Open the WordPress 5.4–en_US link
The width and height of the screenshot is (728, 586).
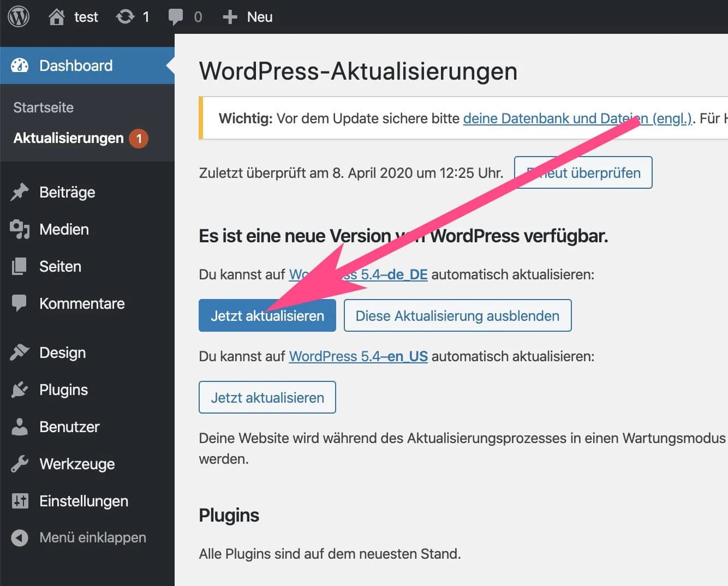[x=357, y=356]
